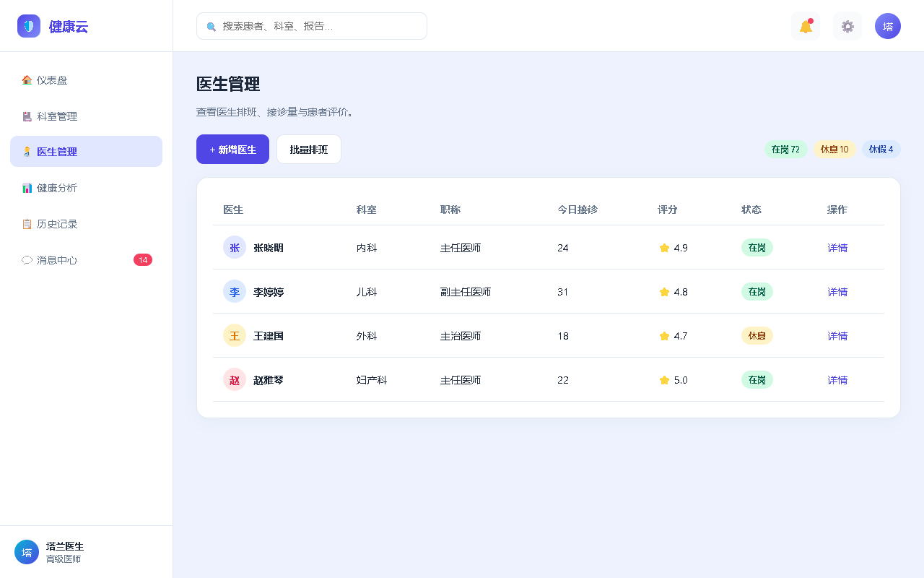Open 详情 link for 王建国
Image resolution: width=924 pixels, height=578 pixels.
(x=837, y=336)
